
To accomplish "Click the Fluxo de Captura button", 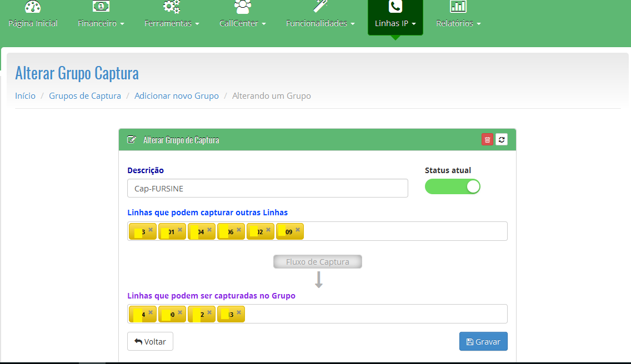I will (x=317, y=262).
